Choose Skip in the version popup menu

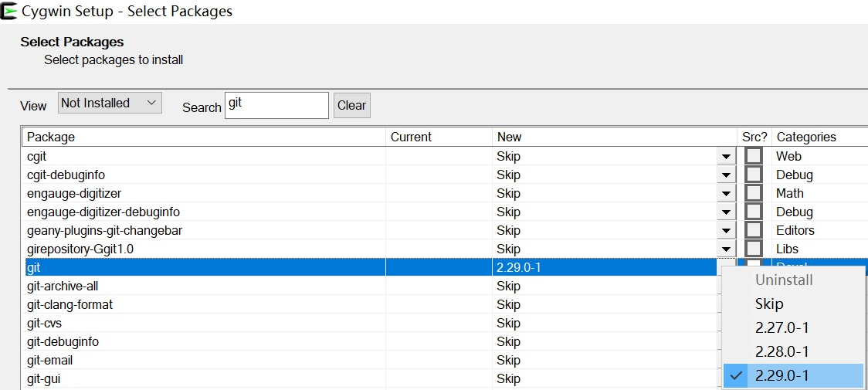tap(794, 304)
